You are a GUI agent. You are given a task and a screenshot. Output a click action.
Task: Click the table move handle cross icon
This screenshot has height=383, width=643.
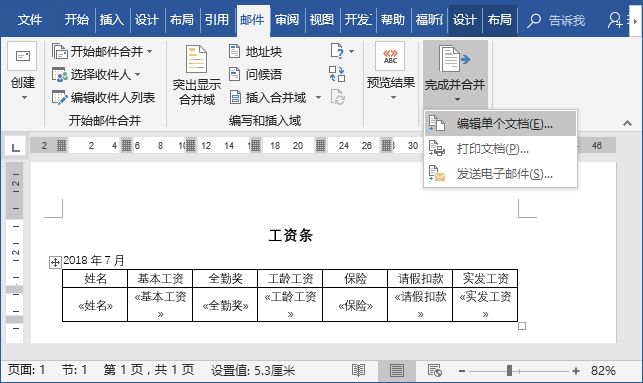[x=55, y=262]
